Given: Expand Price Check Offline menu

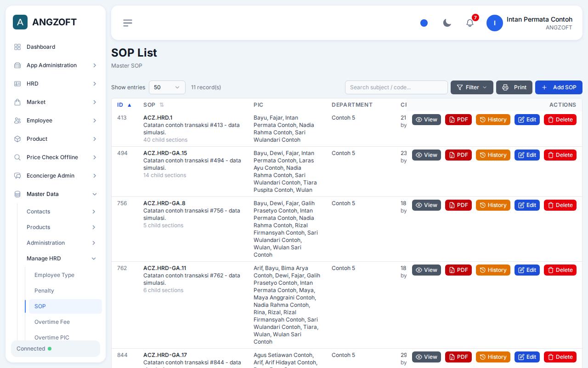Looking at the screenshot, I should click(56, 157).
